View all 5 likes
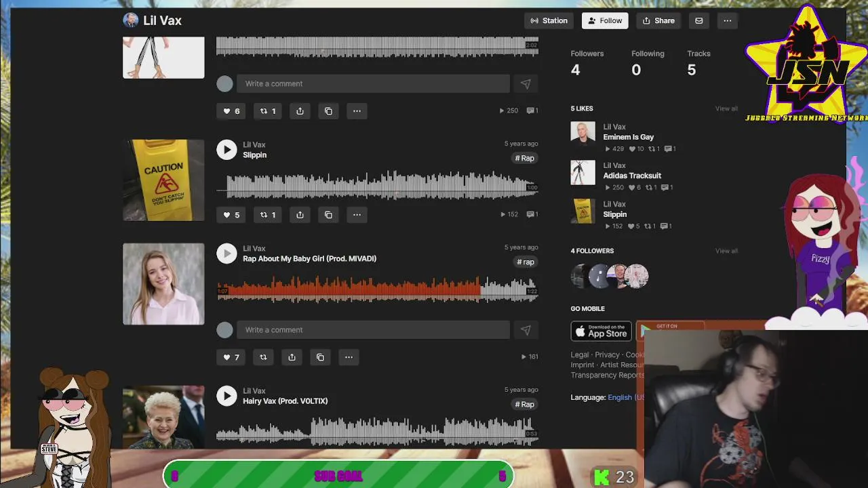This screenshot has width=868, height=488. [x=726, y=108]
